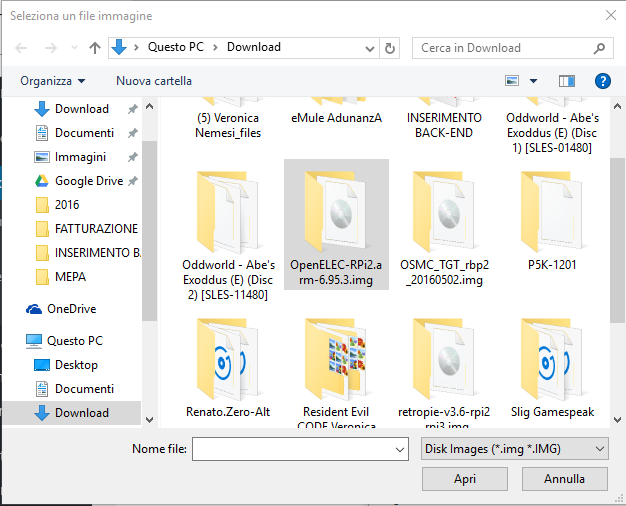Click the search magnifier icon

tap(599, 48)
